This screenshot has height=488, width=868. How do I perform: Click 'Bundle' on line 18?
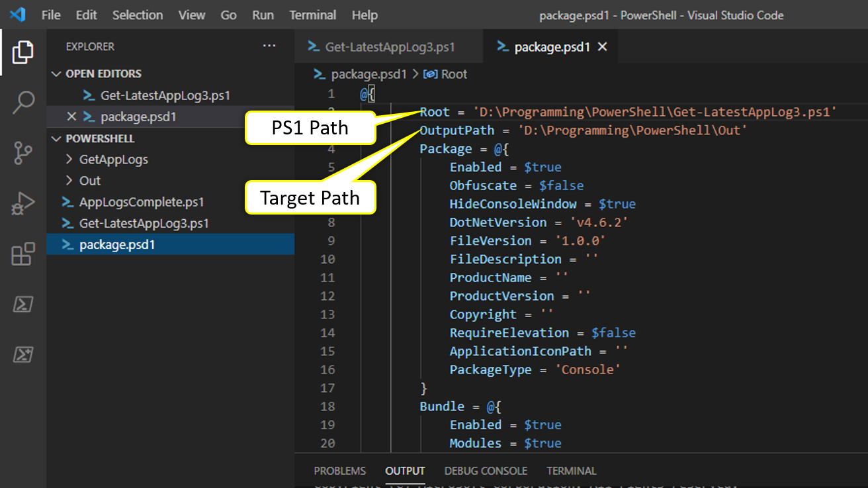443,407
